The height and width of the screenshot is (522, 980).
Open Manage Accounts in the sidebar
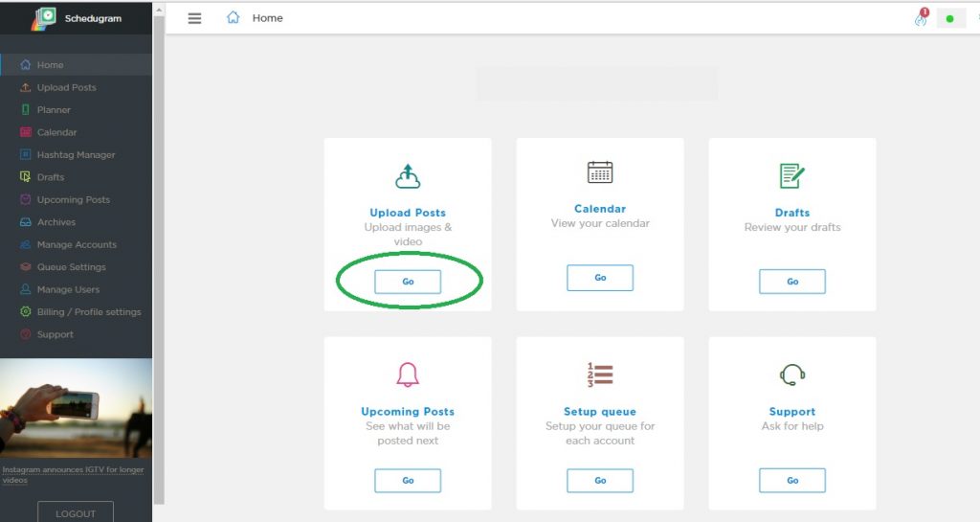76,244
